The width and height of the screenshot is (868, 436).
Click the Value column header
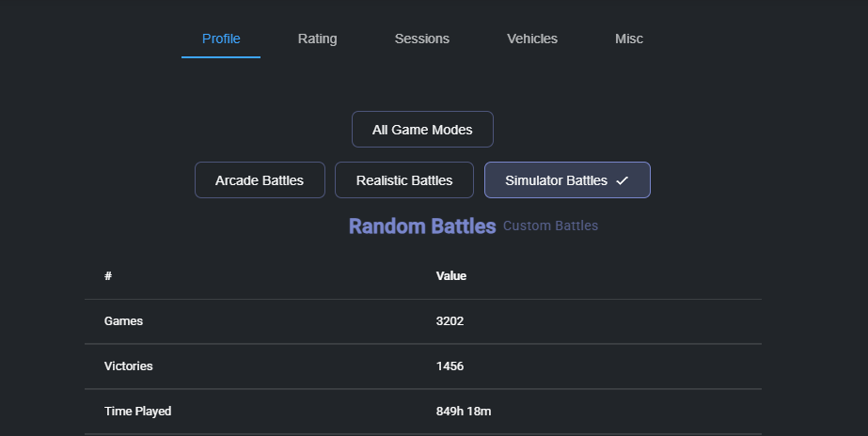pos(451,276)
